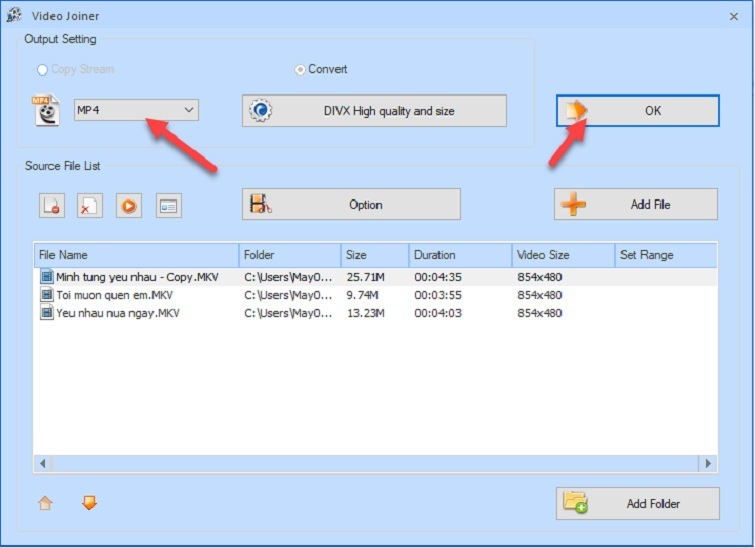Image resolution: width=755 pixels, height=548 pixels.
Task: Click the Add File button
Action: (636, 204)
